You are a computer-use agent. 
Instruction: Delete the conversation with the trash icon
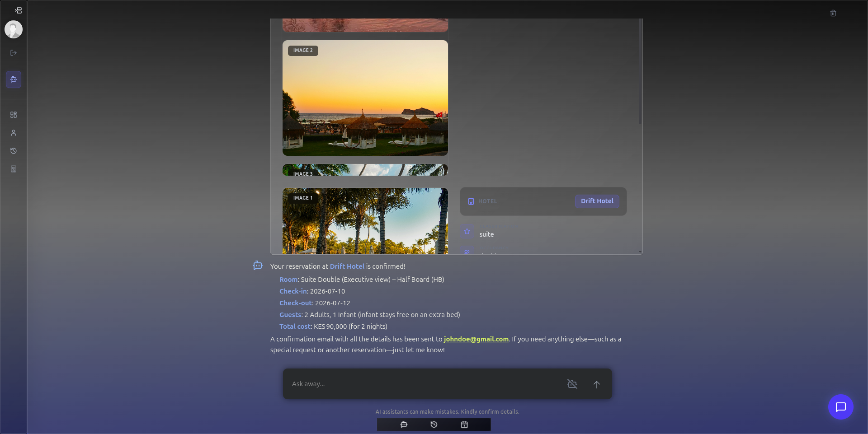(833, 13)
